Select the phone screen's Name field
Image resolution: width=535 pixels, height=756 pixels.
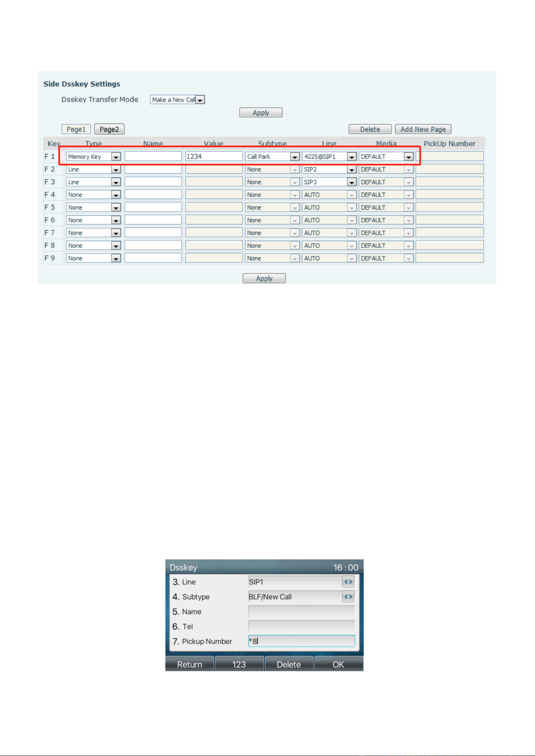click(301, 611)
